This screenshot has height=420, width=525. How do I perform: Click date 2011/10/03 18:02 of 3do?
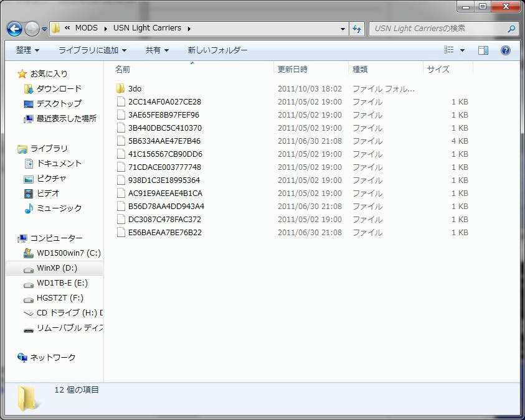tap(310, 88)
